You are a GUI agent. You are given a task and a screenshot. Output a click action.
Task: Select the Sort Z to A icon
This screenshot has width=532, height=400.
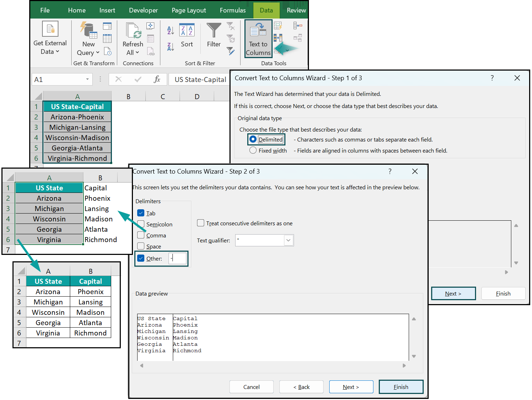coord(170,46)
